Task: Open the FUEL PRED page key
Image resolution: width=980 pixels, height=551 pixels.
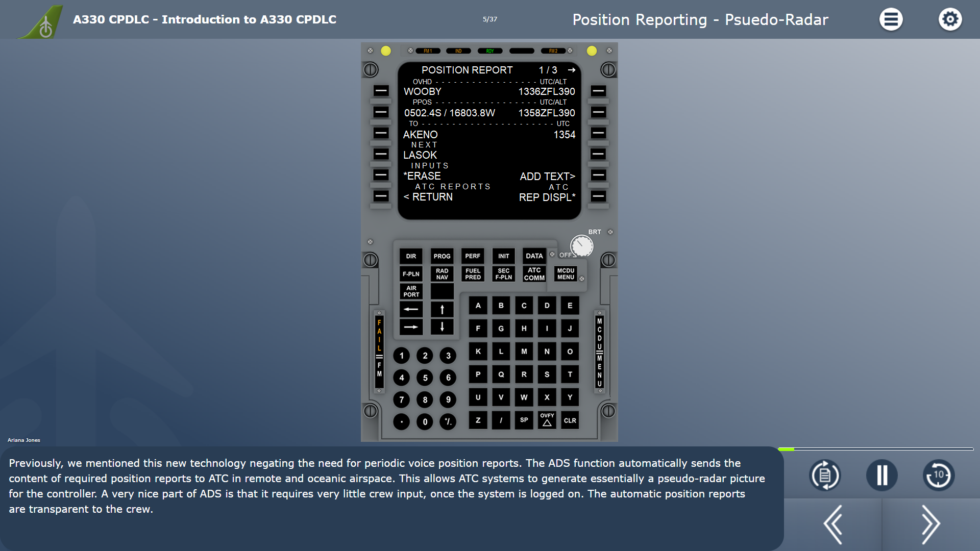Action: [473, 274]
